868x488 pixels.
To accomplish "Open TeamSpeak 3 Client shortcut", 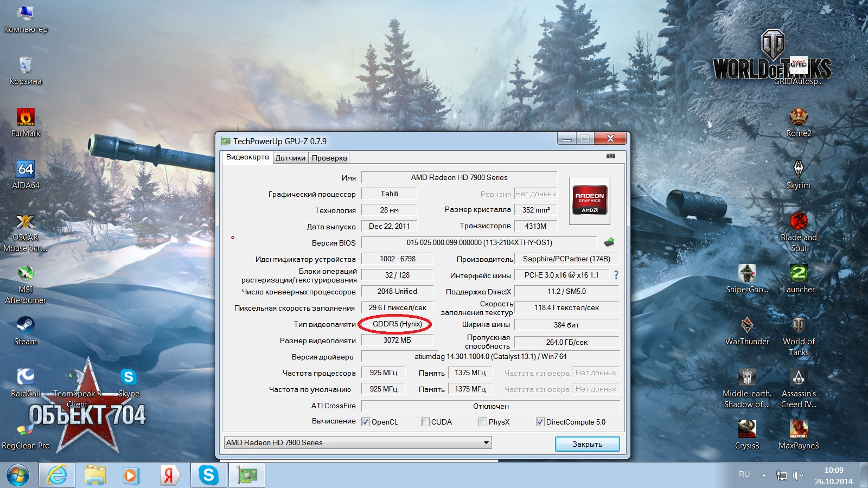I will point(77,388).
